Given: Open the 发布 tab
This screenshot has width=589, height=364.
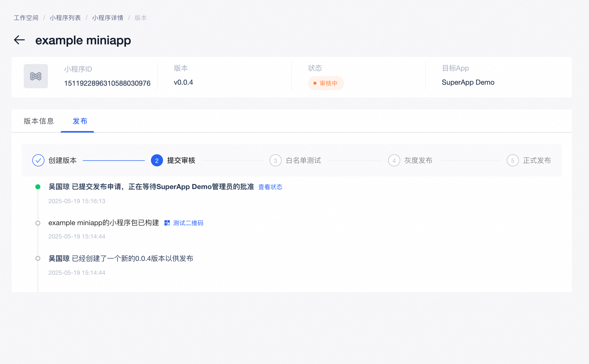Looking at the screenshot, I should pyautogui.click(x=80, y=121).
